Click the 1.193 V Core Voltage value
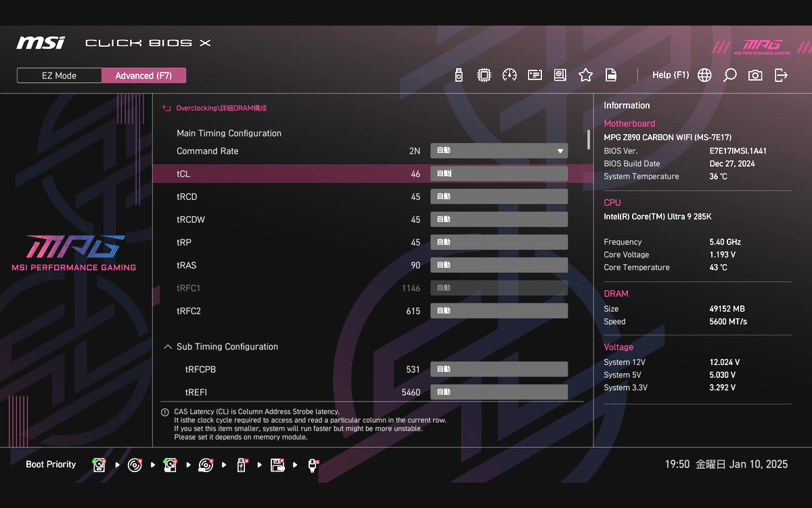 723,255
